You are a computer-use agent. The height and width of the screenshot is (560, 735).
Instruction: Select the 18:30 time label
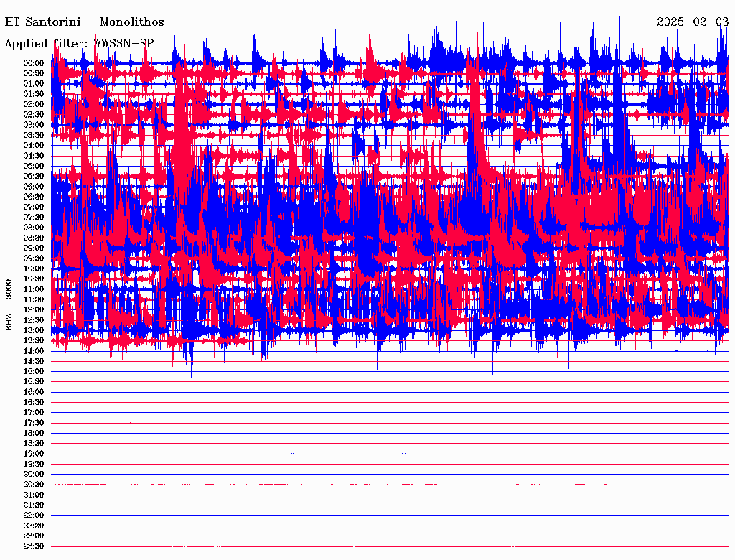[x=34, y=444]
